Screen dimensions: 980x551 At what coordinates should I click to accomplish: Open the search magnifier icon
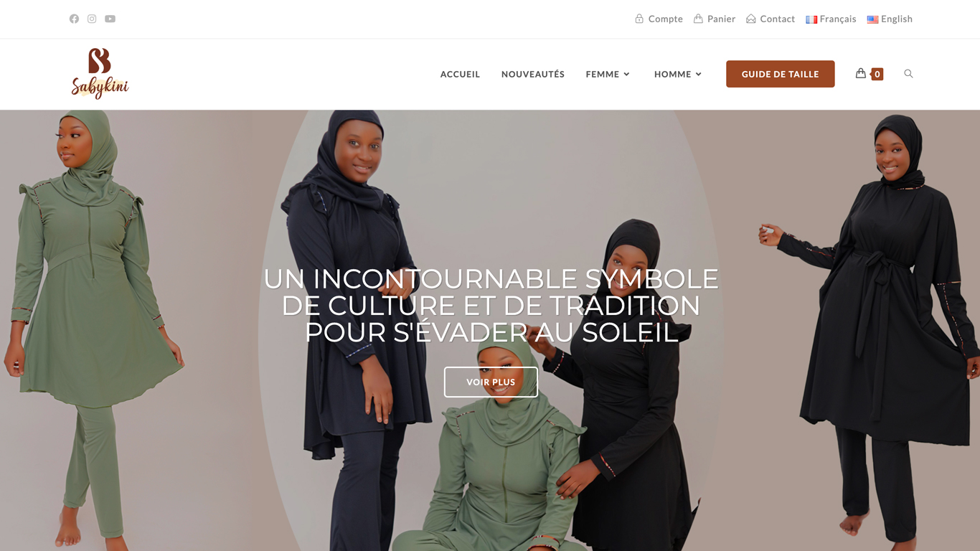(908, 74)
